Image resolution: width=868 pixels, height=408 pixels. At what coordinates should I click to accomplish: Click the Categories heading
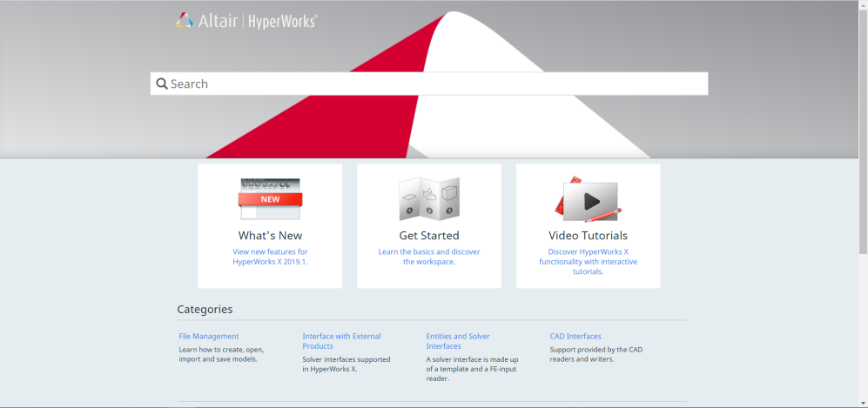click(205, 309)
